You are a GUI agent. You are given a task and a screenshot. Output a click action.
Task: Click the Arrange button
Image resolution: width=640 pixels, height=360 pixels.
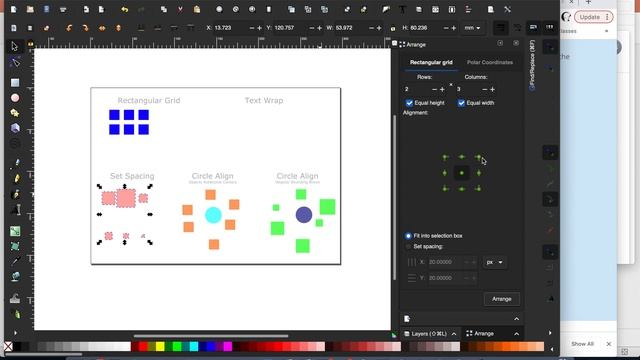502,299
